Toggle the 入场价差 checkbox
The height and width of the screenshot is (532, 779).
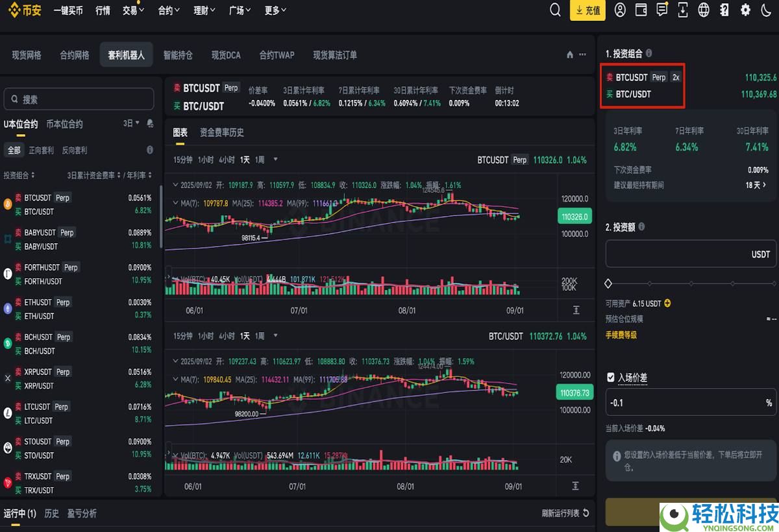[x=611, y=377]
